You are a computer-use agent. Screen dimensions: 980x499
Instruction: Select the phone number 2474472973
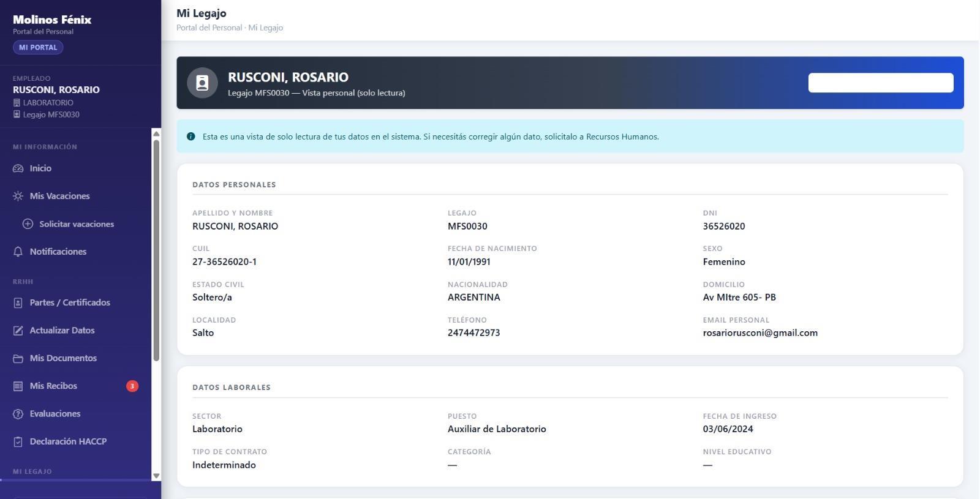473,333
